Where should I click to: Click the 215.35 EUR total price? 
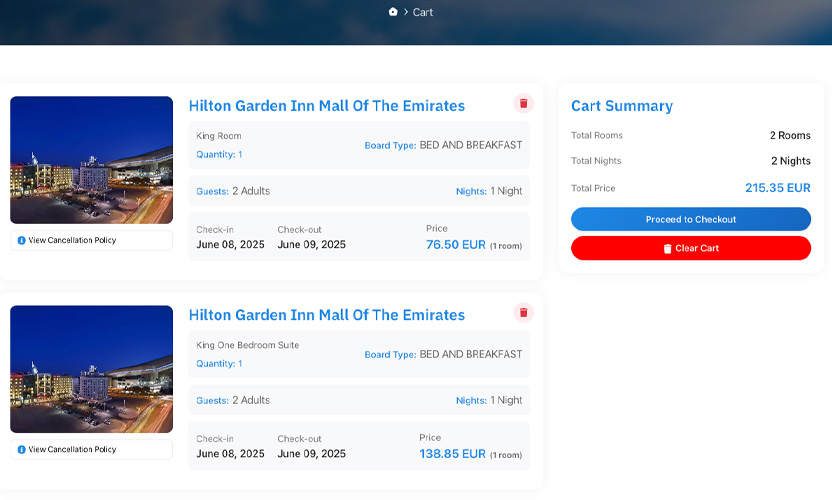pyautogui.click(x=777, y=188)
